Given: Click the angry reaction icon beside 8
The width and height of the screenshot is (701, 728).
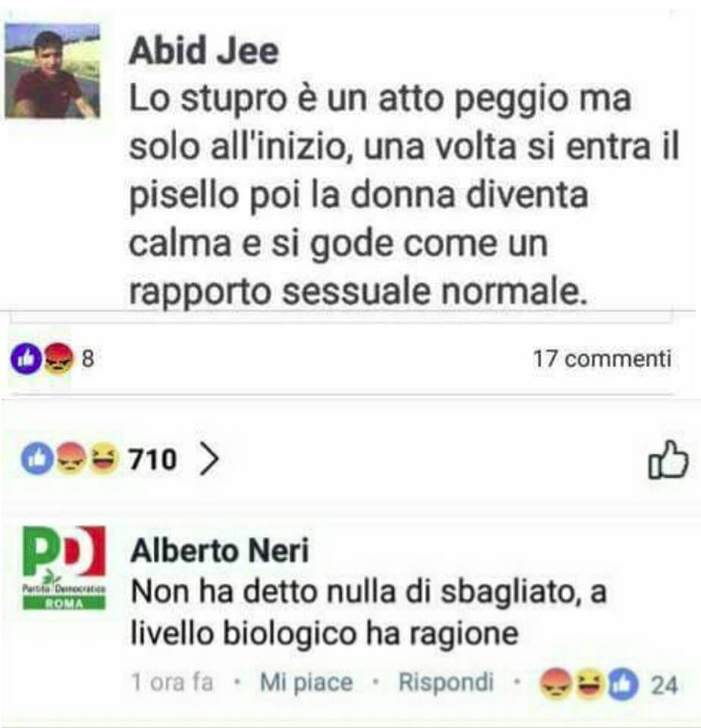Looking at the screenshot, I should (x=58, y=359).
